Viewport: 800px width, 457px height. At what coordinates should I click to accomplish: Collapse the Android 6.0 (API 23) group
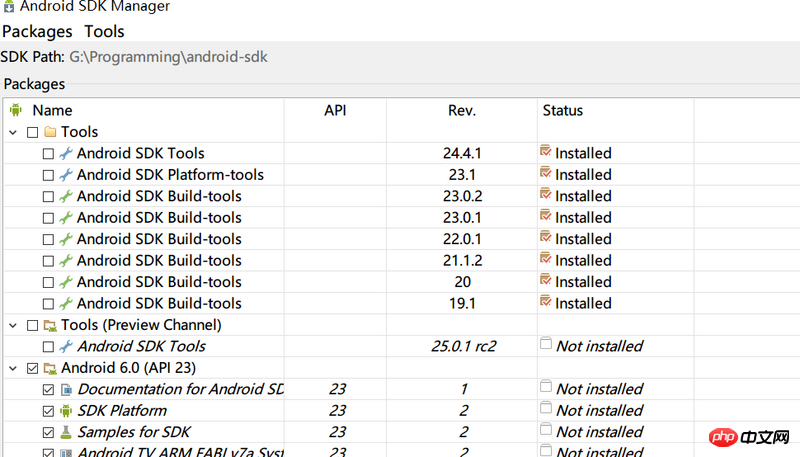pyautogui.click(x=13, y=368)
